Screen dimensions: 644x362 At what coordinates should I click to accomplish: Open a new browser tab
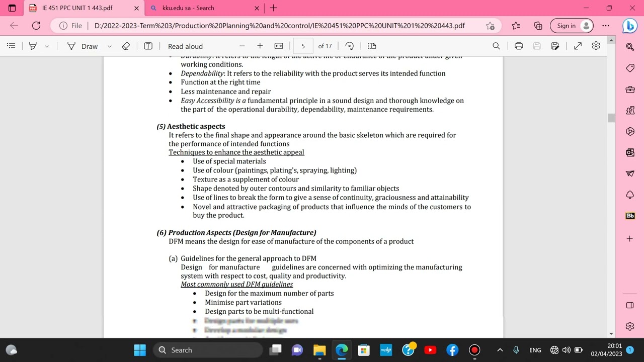(x=273, y=8)
